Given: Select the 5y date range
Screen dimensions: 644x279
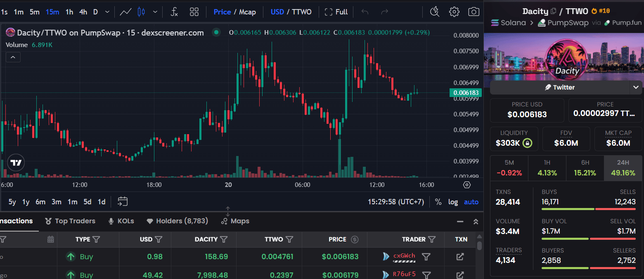Looking at the screenshot, I should point(12,202).
